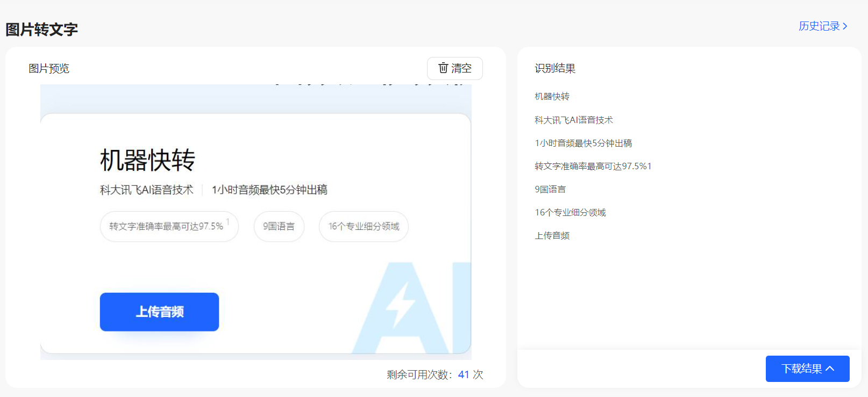
Task: Click the 图片转文字 page title
Action: [41, 30]
